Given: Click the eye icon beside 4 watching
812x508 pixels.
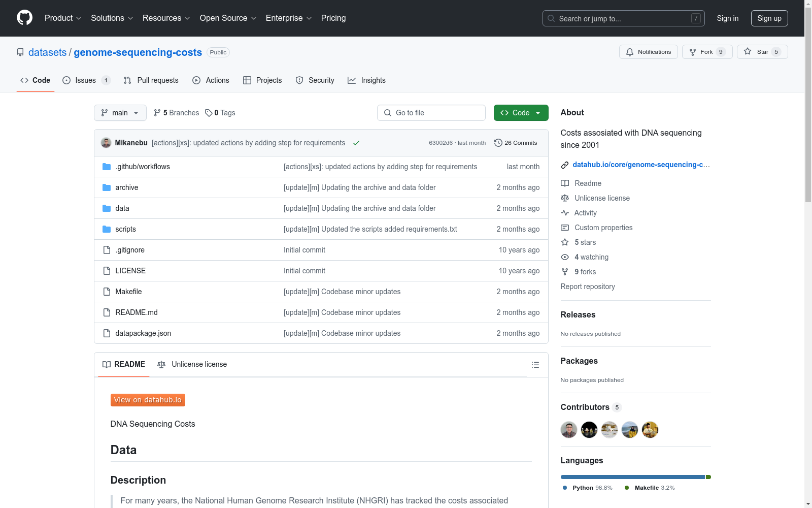Looking at the screenshot, I should pyautogui.click(x=565, y=257).
